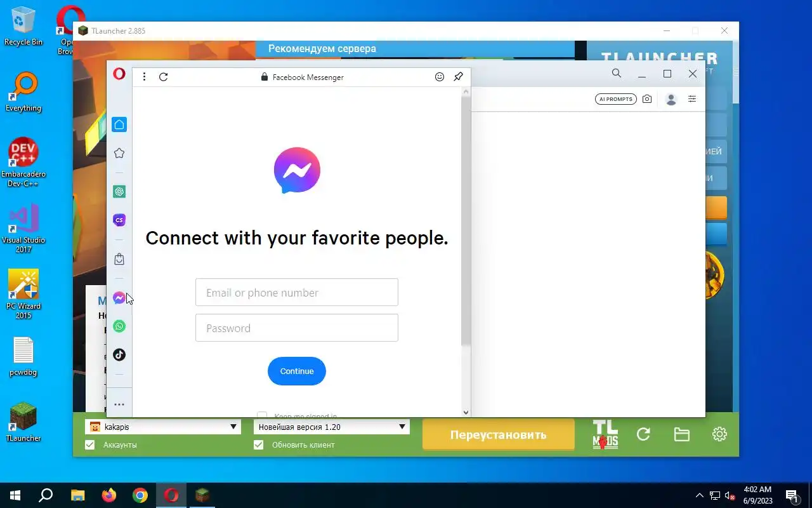Click the Opera logo menu button

[x=119, y=74]
